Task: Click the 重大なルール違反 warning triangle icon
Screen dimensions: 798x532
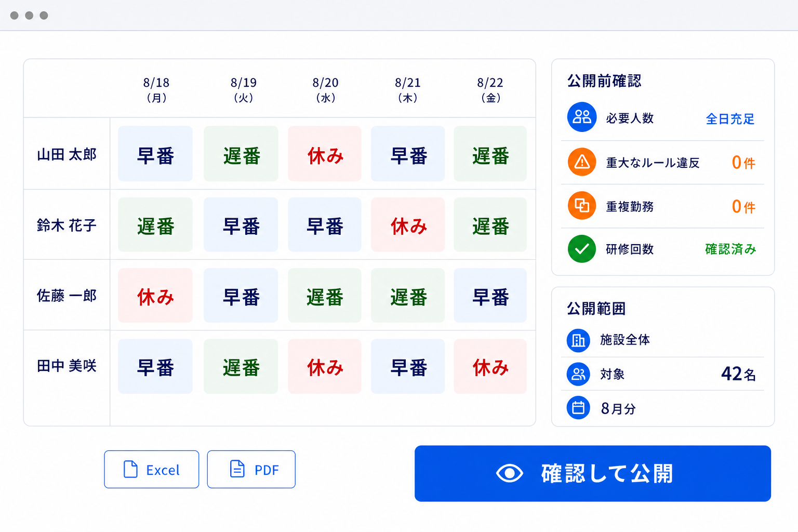Action: coord(582,162)
